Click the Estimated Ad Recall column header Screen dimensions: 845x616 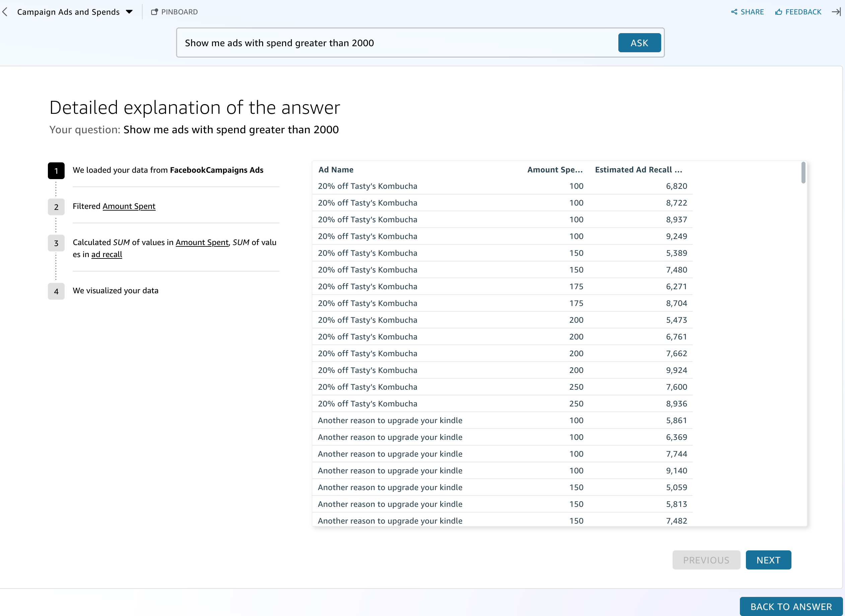point(638,170)
